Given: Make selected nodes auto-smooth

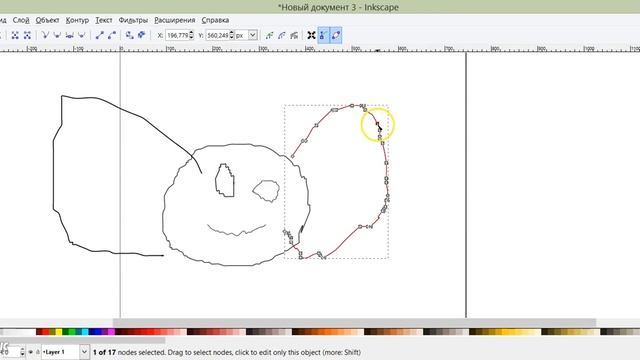Looking at the screenshot, I should (x=82, y=36).
